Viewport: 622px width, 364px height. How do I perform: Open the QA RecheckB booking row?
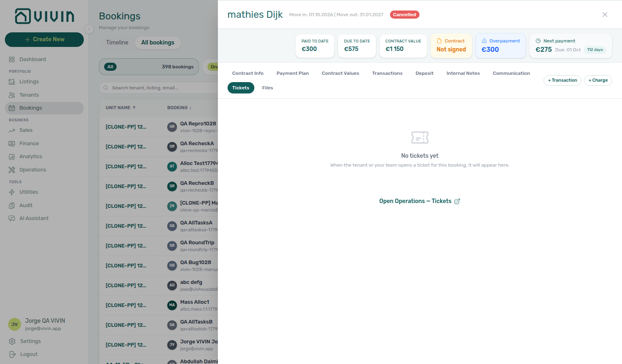158,186
